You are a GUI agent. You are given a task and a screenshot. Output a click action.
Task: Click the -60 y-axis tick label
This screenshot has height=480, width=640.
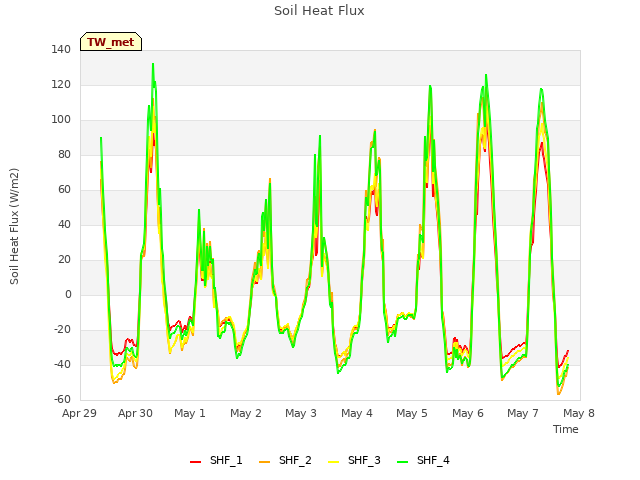62,400
